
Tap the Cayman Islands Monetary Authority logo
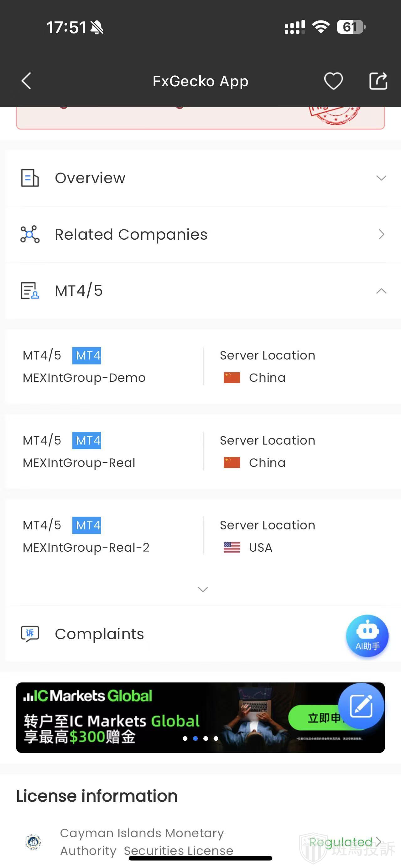point(33,842)
